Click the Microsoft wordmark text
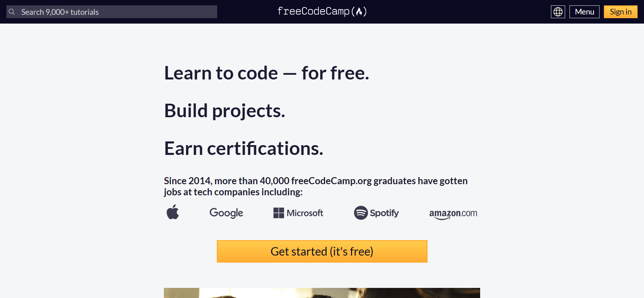Screen dimensions: 644x298 [x=305, y=213]
